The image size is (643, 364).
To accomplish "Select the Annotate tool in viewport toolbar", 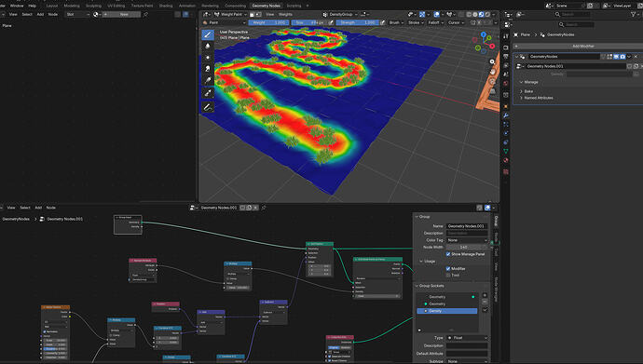I will pyautogui.click(x=208, y=107).
